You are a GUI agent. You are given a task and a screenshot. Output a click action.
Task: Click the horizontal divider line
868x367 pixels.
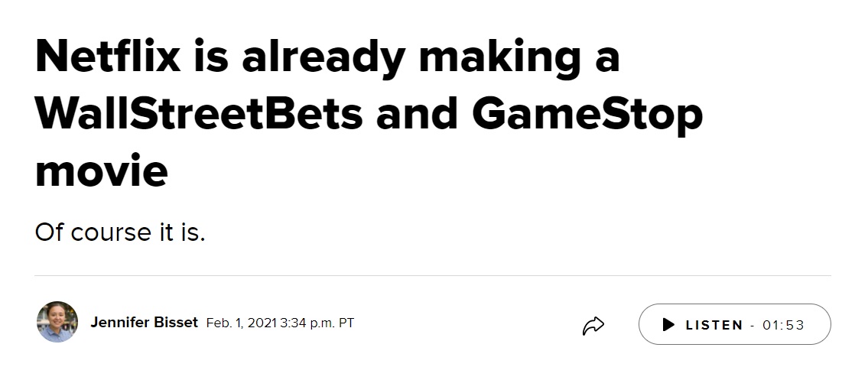coord(432,275)
